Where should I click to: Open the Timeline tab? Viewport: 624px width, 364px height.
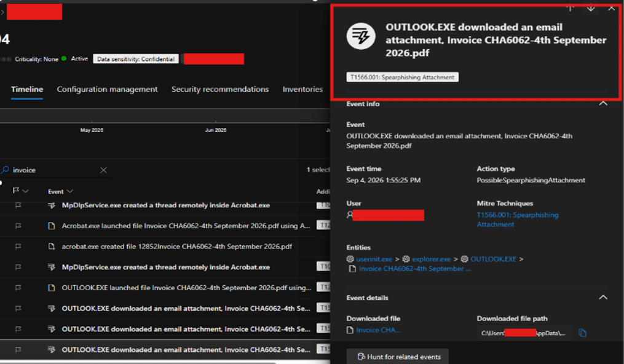point(27,90)
